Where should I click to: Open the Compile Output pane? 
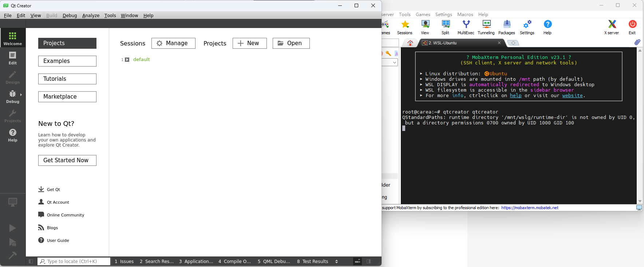[x=235, y=261]
